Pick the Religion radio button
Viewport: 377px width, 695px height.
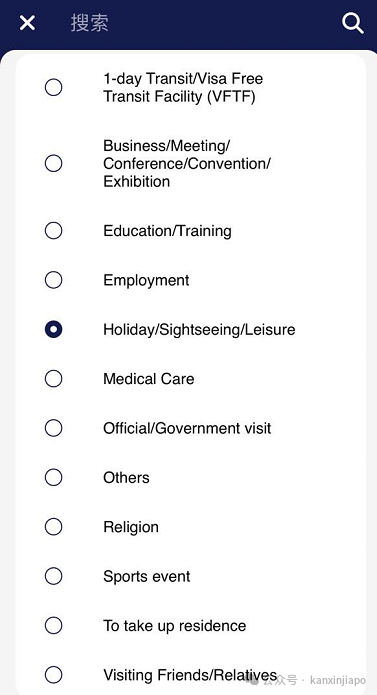(x=54, y=527)
